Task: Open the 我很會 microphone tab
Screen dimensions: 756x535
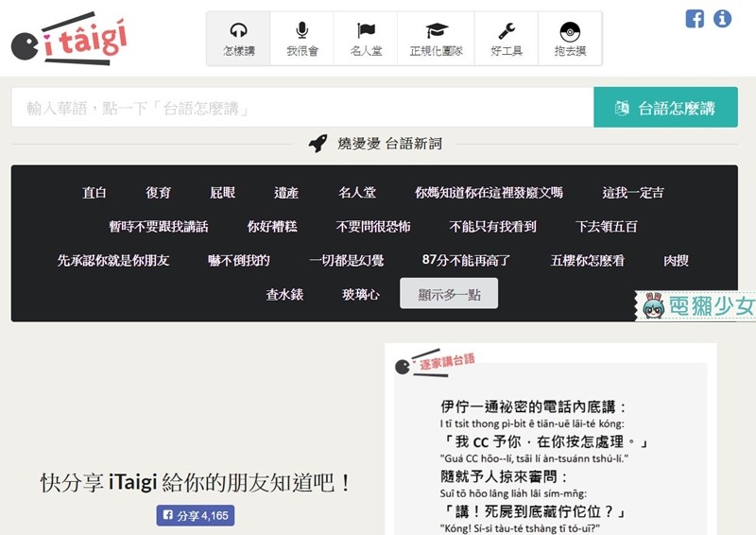Action: [x=302, y=39]
